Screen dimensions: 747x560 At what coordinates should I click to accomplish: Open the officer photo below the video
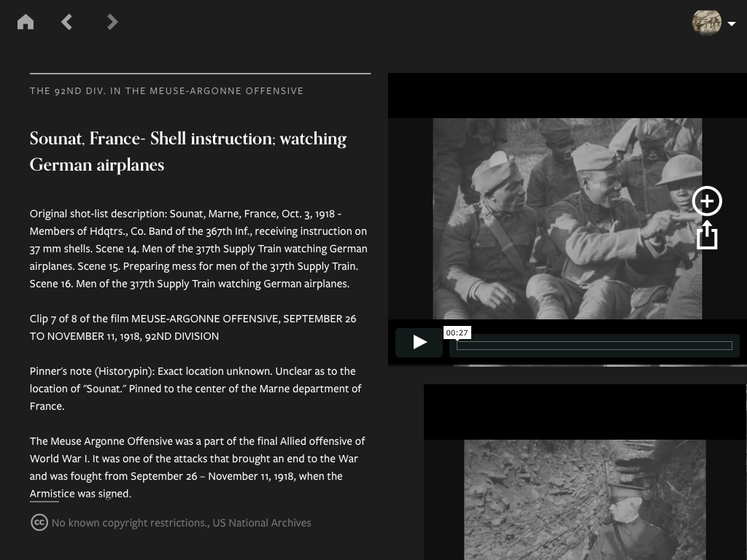pos(584,499)
